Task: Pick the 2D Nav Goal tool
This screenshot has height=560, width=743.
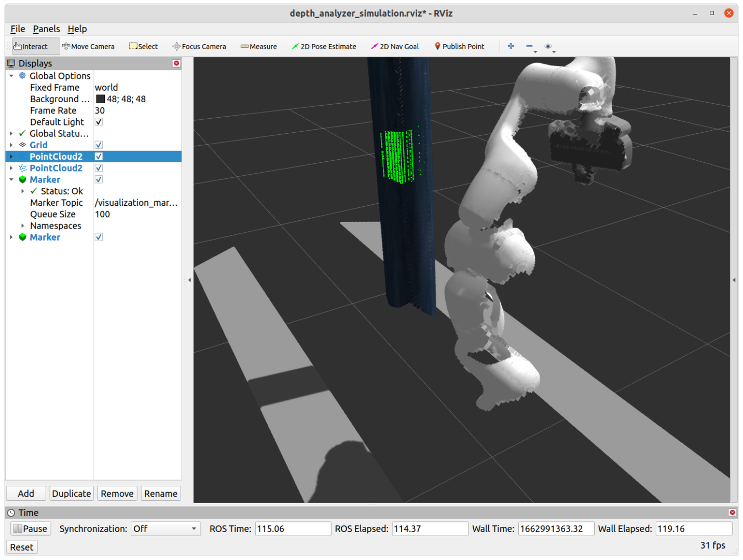Action: (x=395, y=46)
